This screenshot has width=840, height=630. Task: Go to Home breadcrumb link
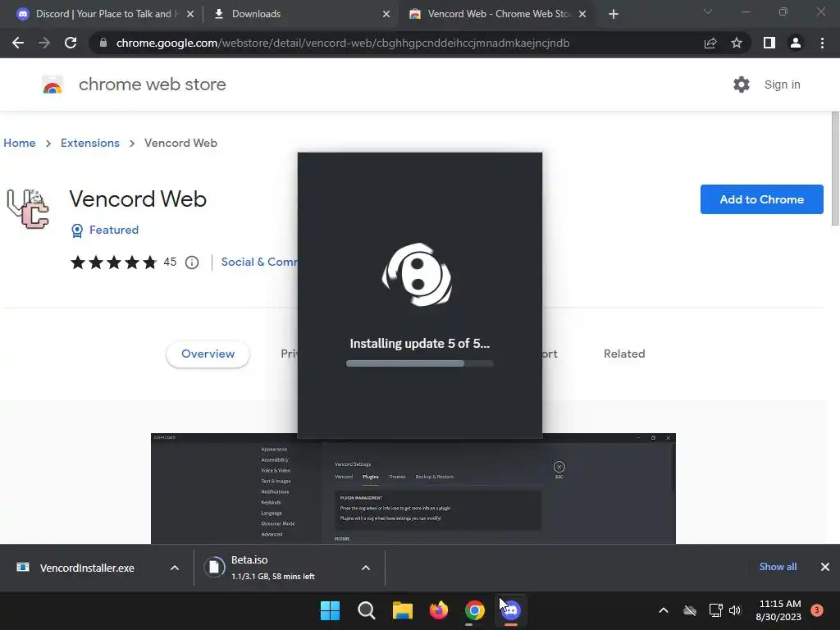coord(20,143)
